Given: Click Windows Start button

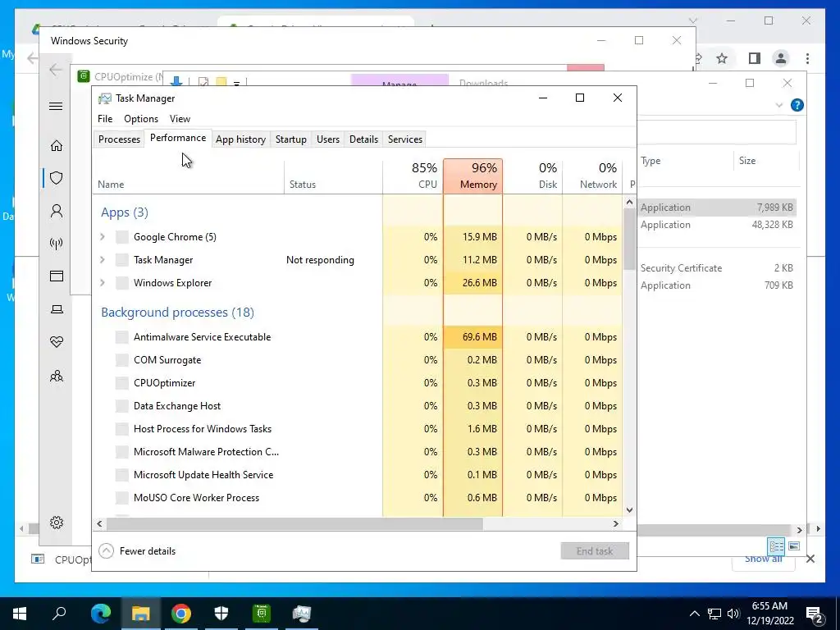Looking at the screenshot, I should 20,614.
